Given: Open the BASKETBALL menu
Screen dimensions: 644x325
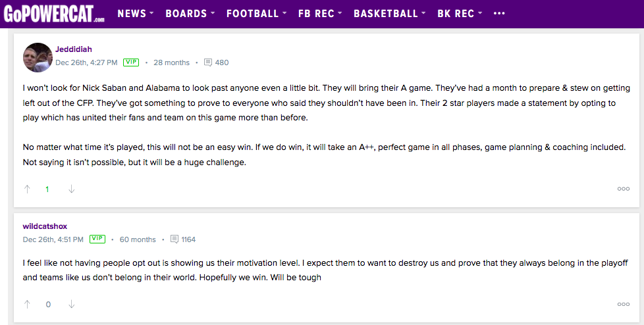Looking at the screenshot, I should click(389, 13).
